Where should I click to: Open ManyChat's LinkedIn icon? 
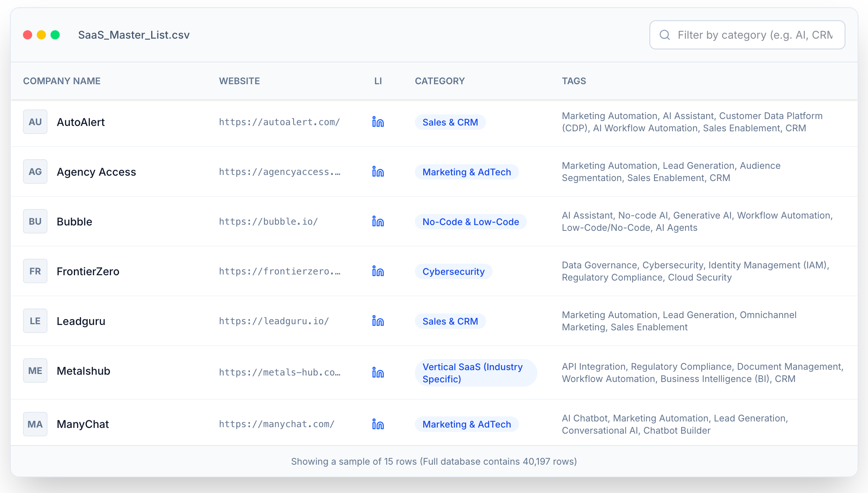pyautogui.click(x=378, y=424)
